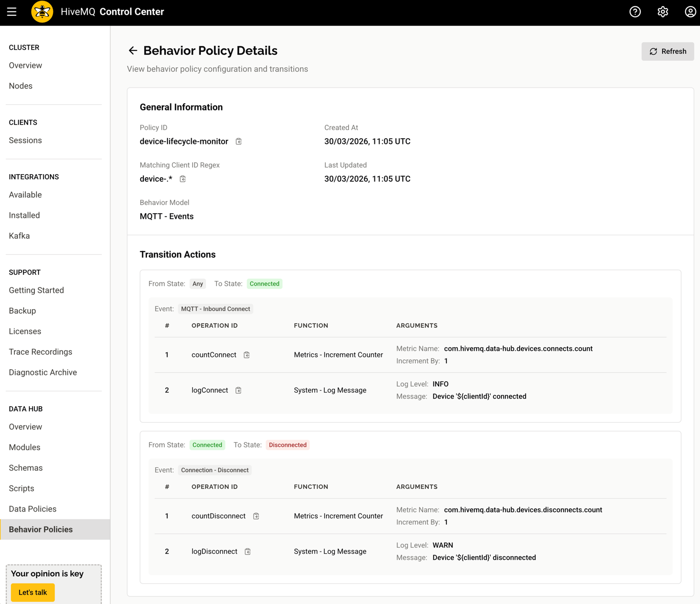The image size is (700, 604).
Task: Click the Refresh button
Action: point(667,51)
